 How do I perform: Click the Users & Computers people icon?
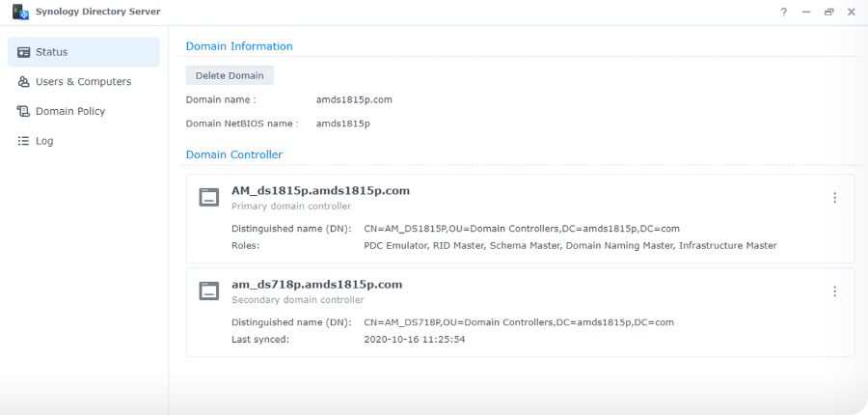(x=23, y=81)
